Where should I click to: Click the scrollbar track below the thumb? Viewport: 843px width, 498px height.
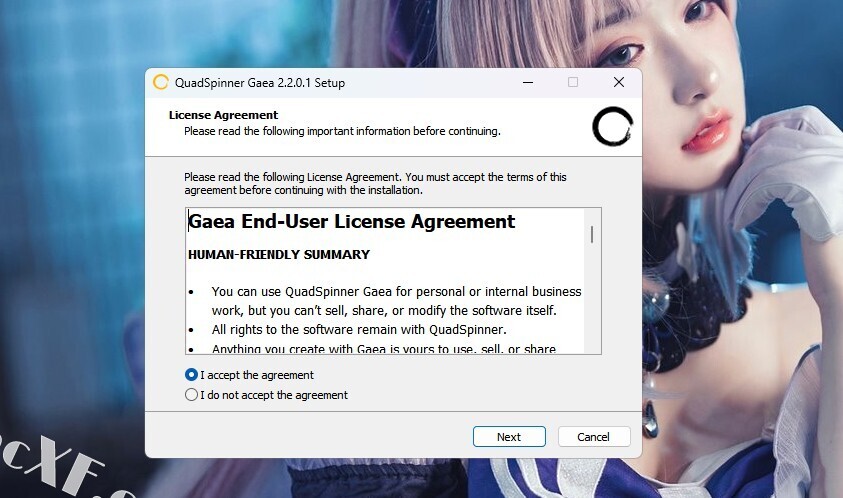592,298
